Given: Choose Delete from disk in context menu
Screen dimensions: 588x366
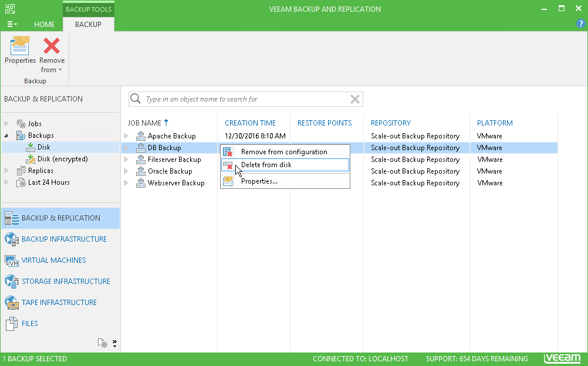Looking at the screenshot, I should 266,165.
